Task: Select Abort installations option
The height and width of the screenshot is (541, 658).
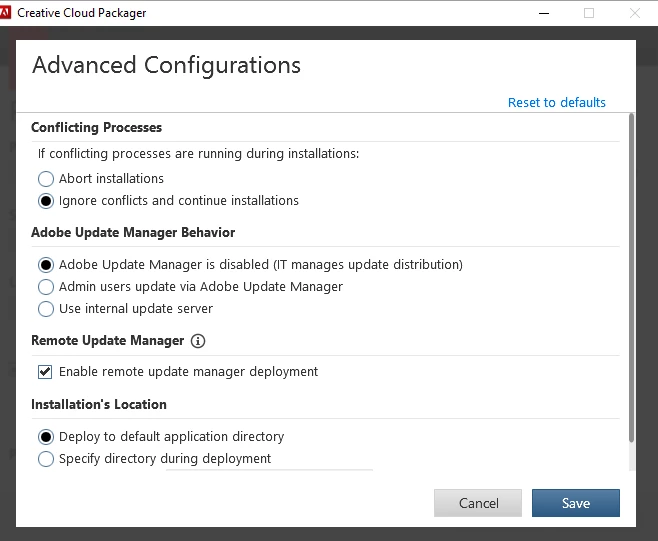Action: click(x=46, y=179)
